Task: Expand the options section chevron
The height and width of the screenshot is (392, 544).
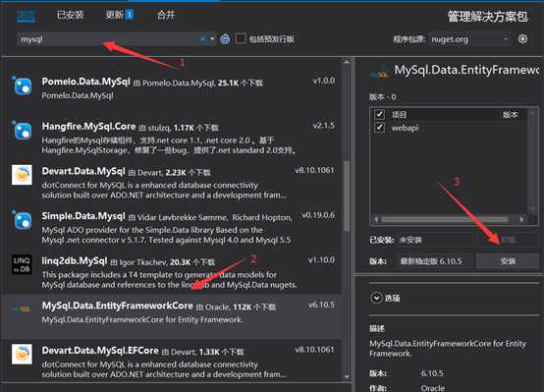Action: point(376,298)
